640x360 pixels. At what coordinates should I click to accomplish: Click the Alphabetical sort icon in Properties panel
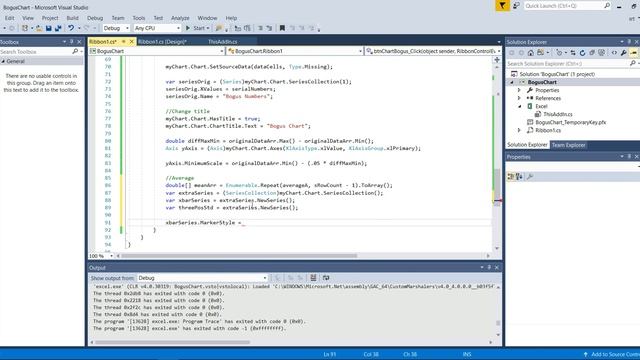[x=519, y=176]
